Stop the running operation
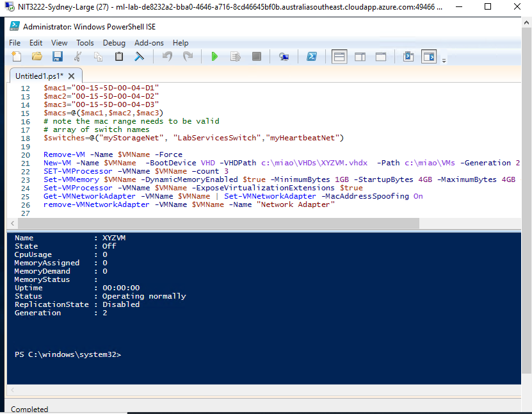This screenshot has width=532, height=414. (257, 56)
